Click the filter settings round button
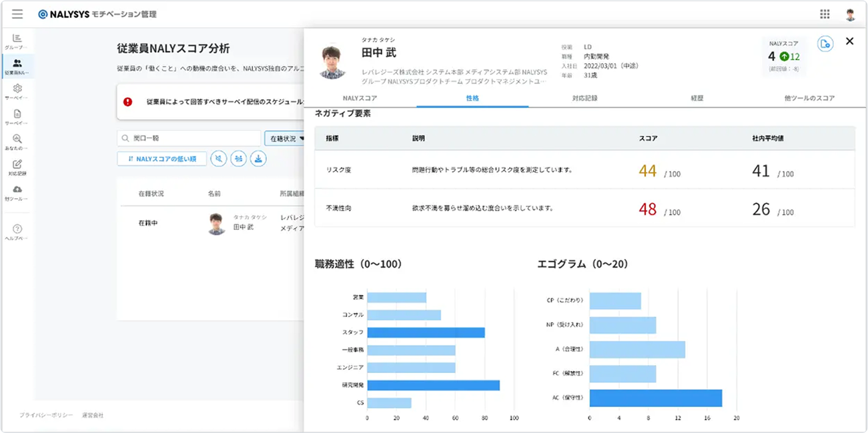Image resolution: width=868 pixels, height=433 pixels. pos(238,158)
